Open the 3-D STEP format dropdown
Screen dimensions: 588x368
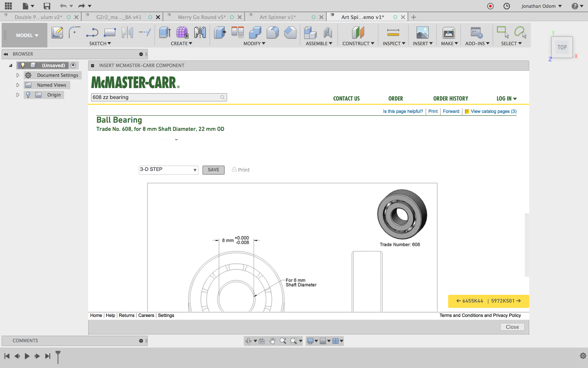tap(168, 170)
